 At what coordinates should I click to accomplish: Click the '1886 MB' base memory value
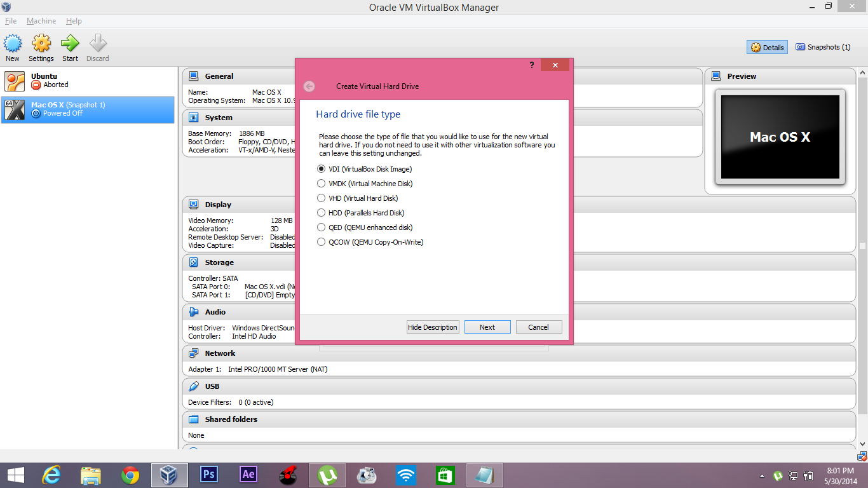252,133
